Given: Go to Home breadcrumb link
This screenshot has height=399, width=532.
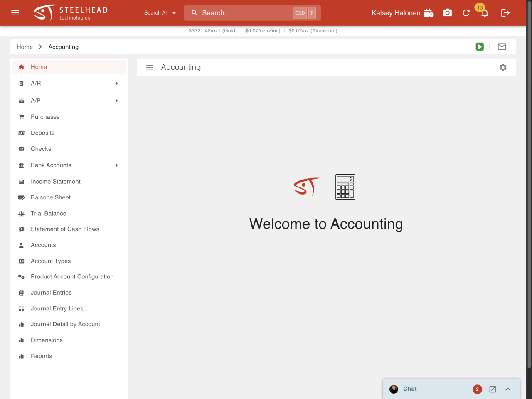Looking at the screenshot, I should click(25, 47).
